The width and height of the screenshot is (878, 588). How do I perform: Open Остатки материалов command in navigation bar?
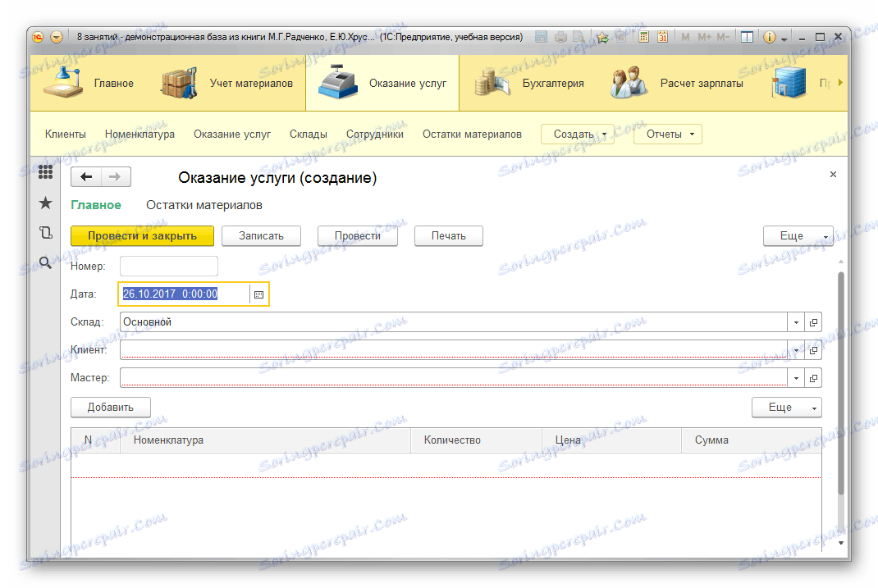click(472, 134)
